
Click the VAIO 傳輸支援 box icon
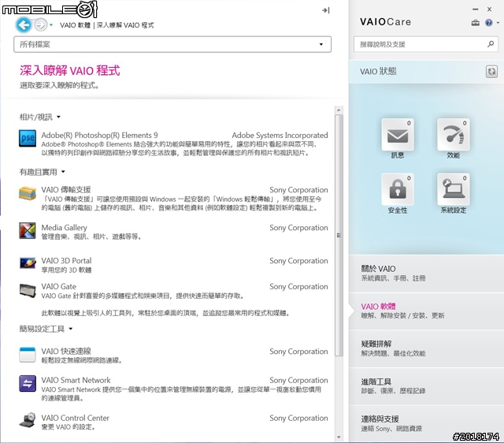(x=28, y=193)
